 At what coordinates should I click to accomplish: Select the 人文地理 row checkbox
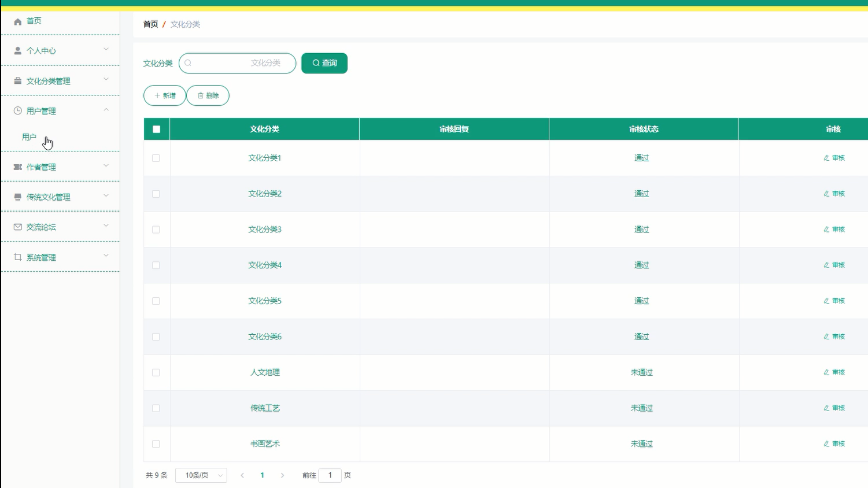pyautogui.click(x=156, y=372)
